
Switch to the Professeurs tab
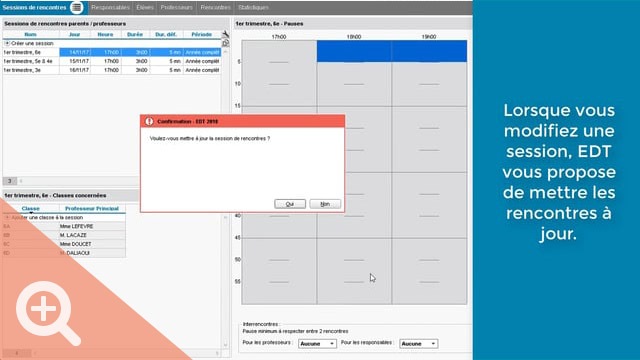(176, 7)
